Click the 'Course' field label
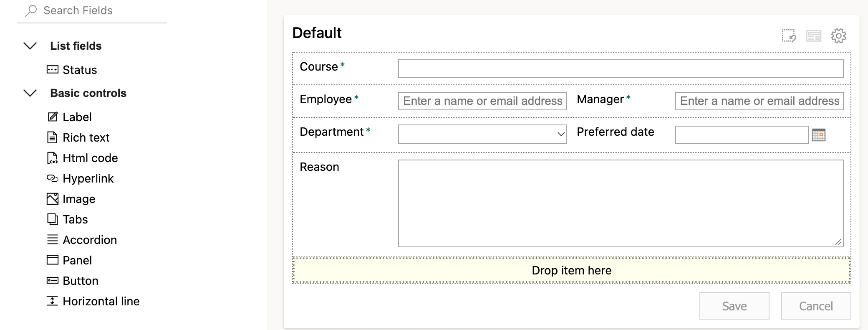 point(319,67)
